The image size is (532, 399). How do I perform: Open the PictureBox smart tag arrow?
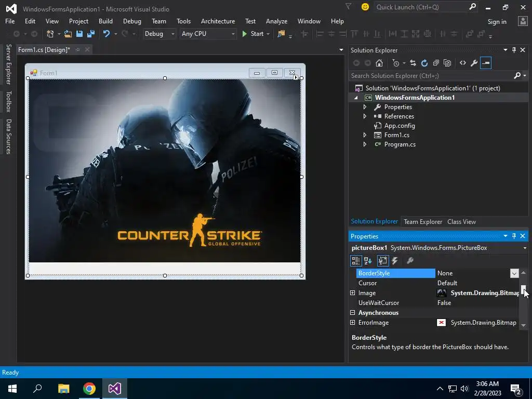(x=296, y=77)
